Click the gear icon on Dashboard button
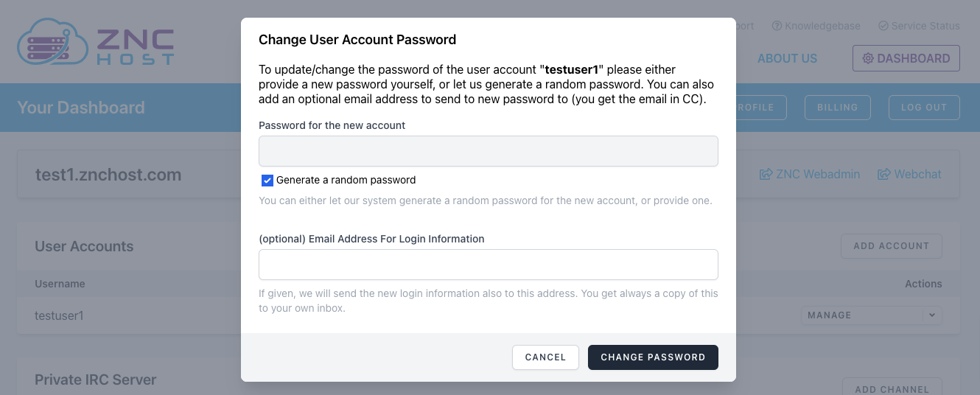This screenshot has height=395, width=980. (868, 59)
